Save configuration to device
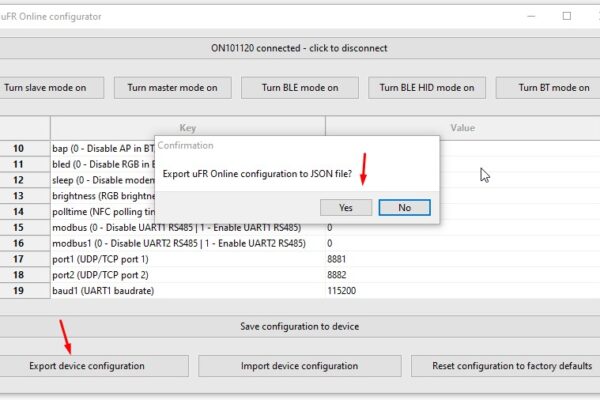The image size is (600, 400). 300,327
